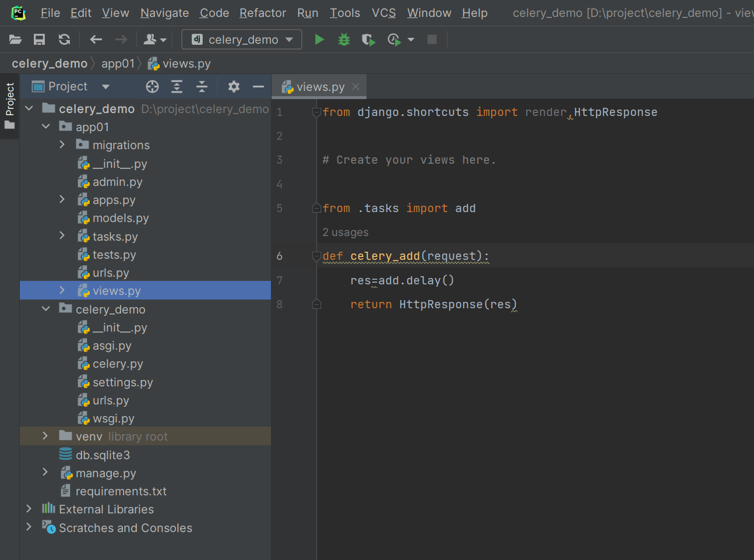
Task: Select wsgi.py in the project tree
Action: click(113, 418)
